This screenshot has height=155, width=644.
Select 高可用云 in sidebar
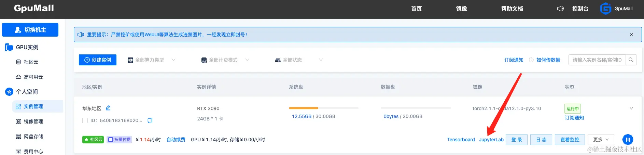pos(33,77)
